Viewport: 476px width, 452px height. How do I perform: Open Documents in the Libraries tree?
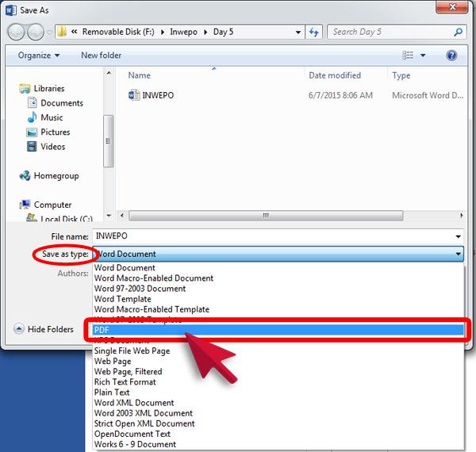[62, 103]
